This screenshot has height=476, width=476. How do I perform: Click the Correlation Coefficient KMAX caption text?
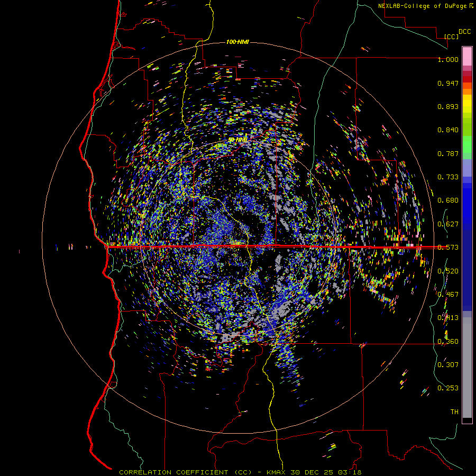coord(240,472)
